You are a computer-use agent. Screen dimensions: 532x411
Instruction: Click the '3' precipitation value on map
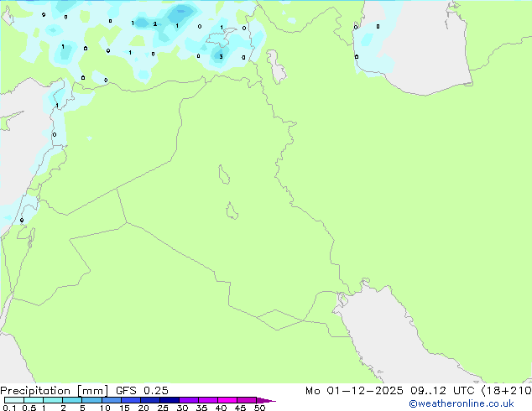click(x=221, y=57)
